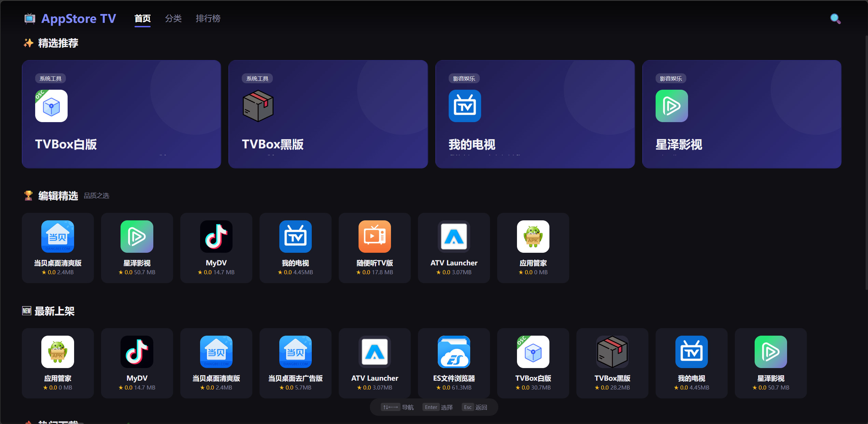This screenshot has height=424, width=868.
Task: Go to the 排行榜 tab
Action: [208, 18]
